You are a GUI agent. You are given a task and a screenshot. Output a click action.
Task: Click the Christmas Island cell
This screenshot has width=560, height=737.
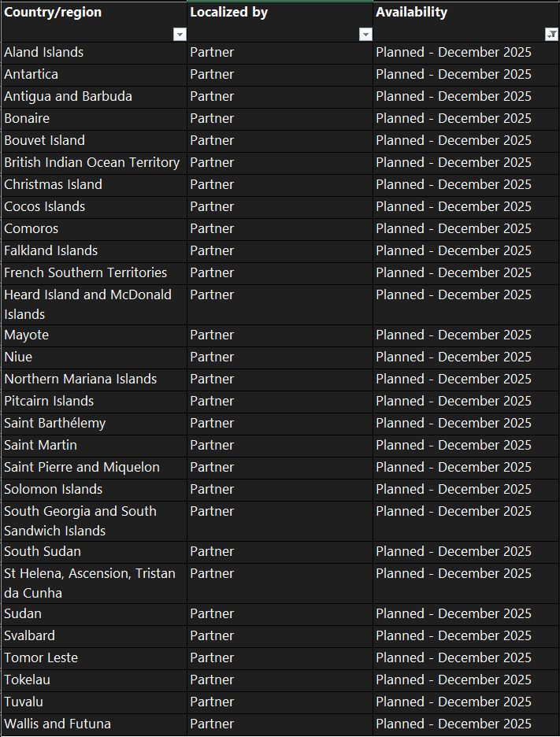54,185
